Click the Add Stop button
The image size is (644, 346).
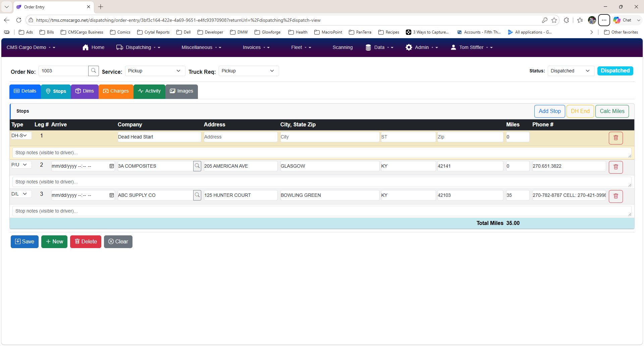point(549,111)
